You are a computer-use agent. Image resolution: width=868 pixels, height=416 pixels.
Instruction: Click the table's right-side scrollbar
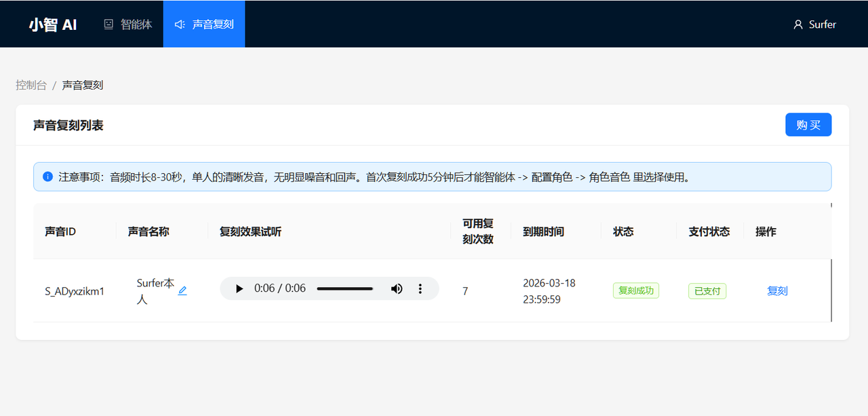coord(831,290)
